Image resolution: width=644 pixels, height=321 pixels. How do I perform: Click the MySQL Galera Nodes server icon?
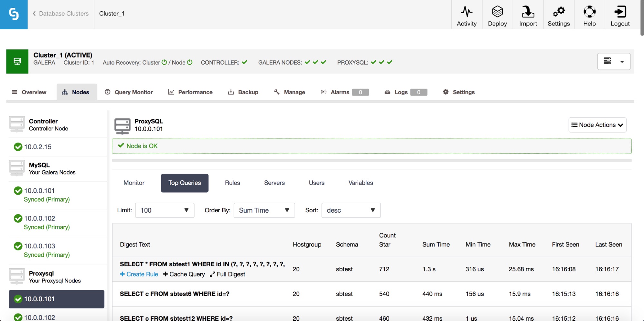pos(17,168)
